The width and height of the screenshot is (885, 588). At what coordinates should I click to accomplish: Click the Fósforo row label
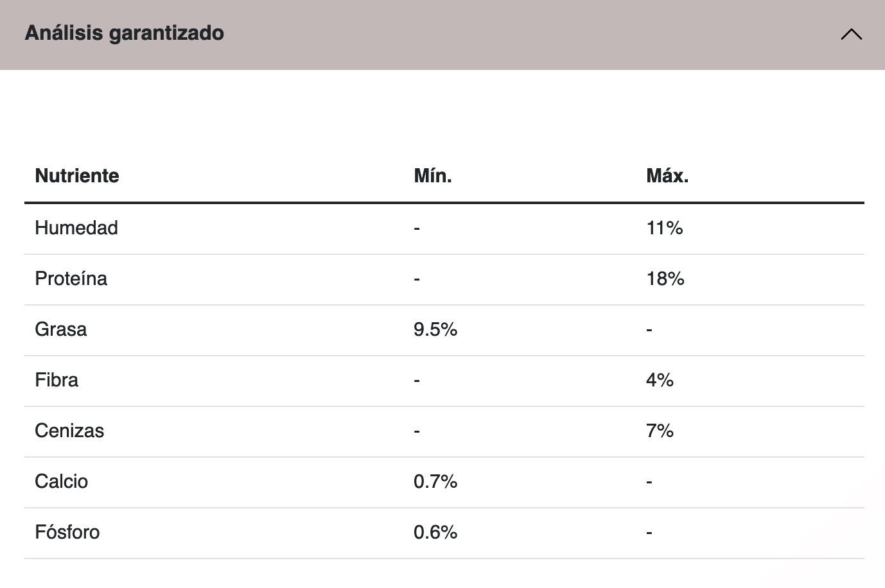pos(67,532)
